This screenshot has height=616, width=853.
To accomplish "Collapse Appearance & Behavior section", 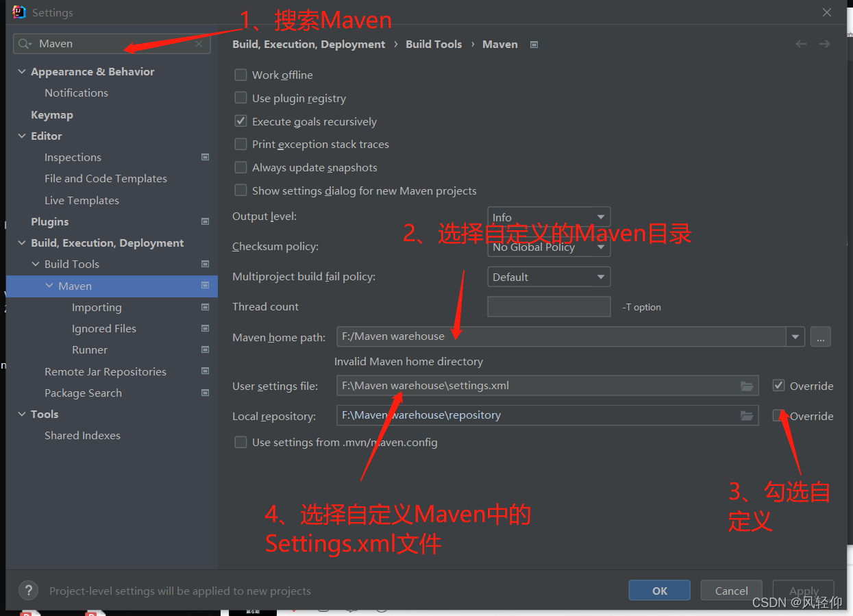I will point(22,71).
